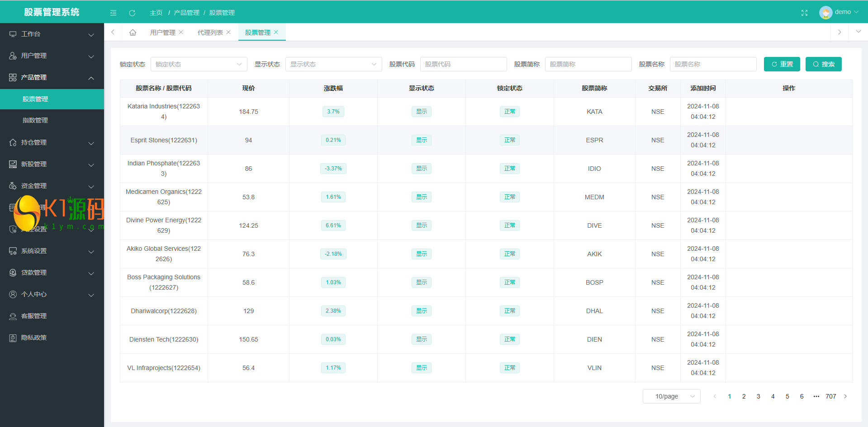Image resolution: width=868 pixels, height=427 pixels.
Task: Click the refresh icon in the top bar
Action: point(132,13)
